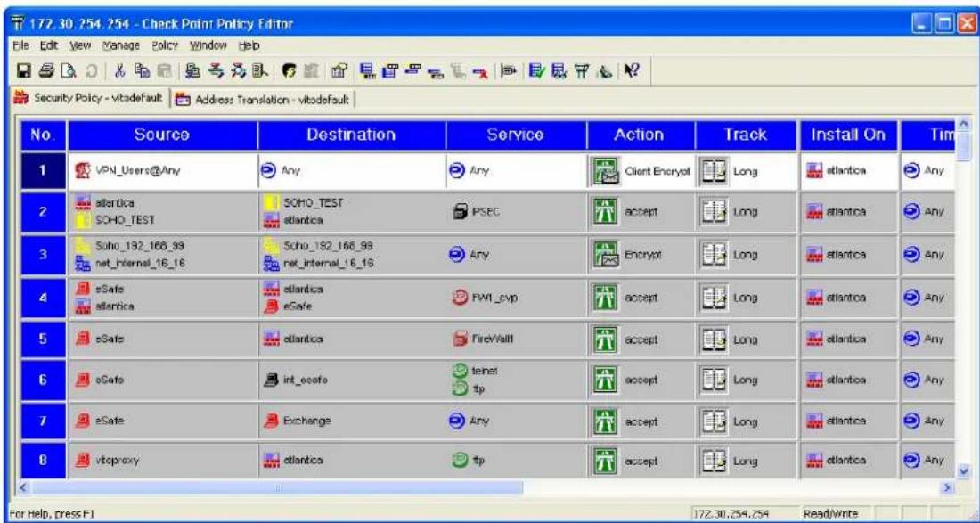This screenshot has width=980, height=523.
Task: Switch to Address Translation - vitodefault tab
Action: pos(265,98)
